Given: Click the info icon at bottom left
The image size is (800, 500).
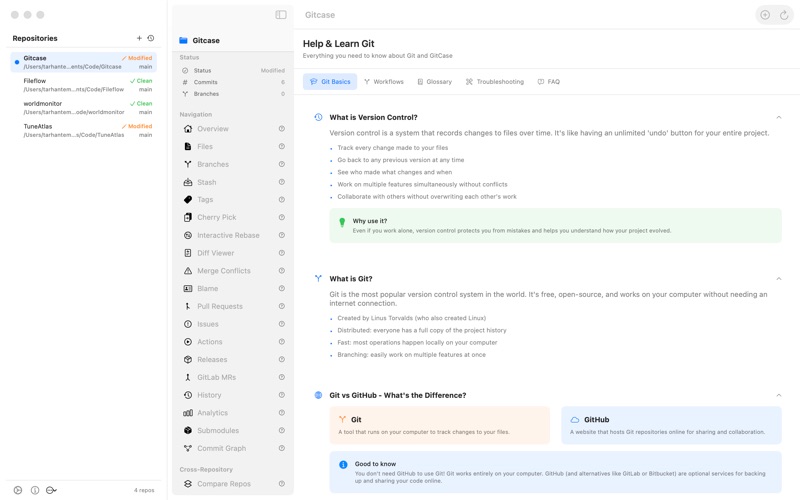Looking at the screenshot, I should pyautogui.click(x=35, y=490).
